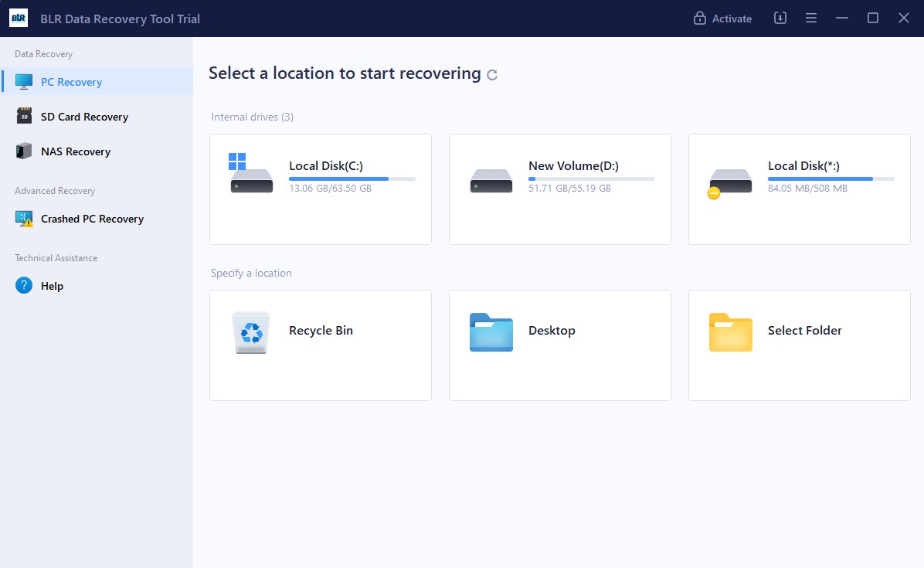924x568 pixels.
Task: Click the New Volume(D:) drive icon
Action: pos(491,181)
